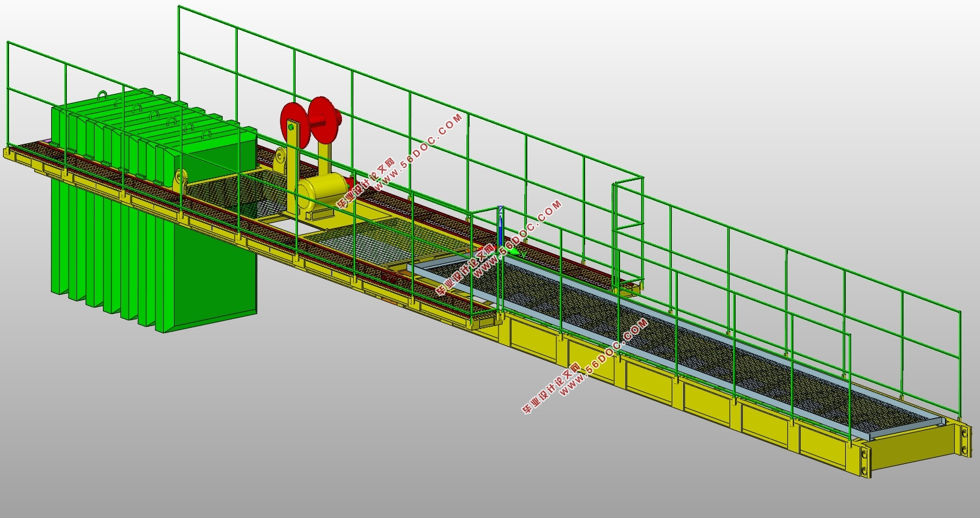
Task: Select the left red cable reel
Action: tap(294, 125)
